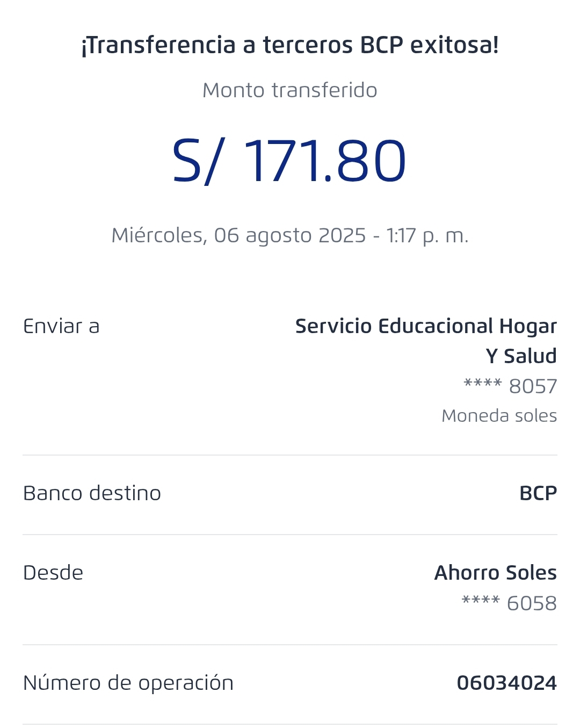The height and width of the screenshot is (728, 580).
Task: Select the BCP destination bank value
Action: (x=538, y=493)
